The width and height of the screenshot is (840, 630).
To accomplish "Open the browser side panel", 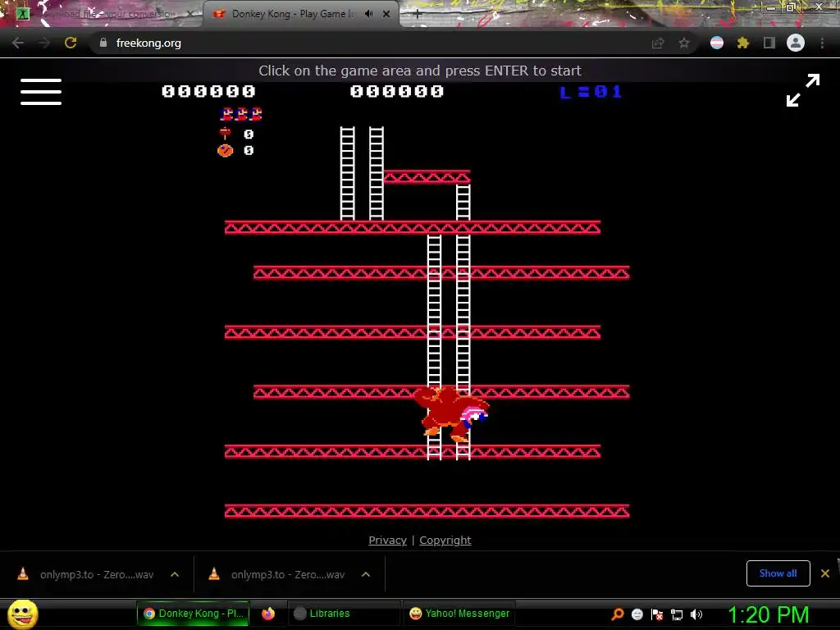I will click(769, 43).
